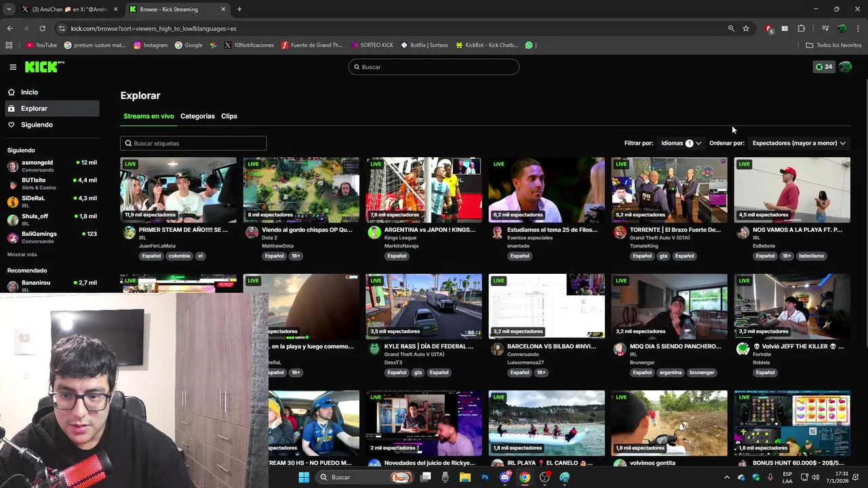Viewport: 868px width, 488px height.
Task: Switch to the Categorías tab
Action: tap(197, 116)
